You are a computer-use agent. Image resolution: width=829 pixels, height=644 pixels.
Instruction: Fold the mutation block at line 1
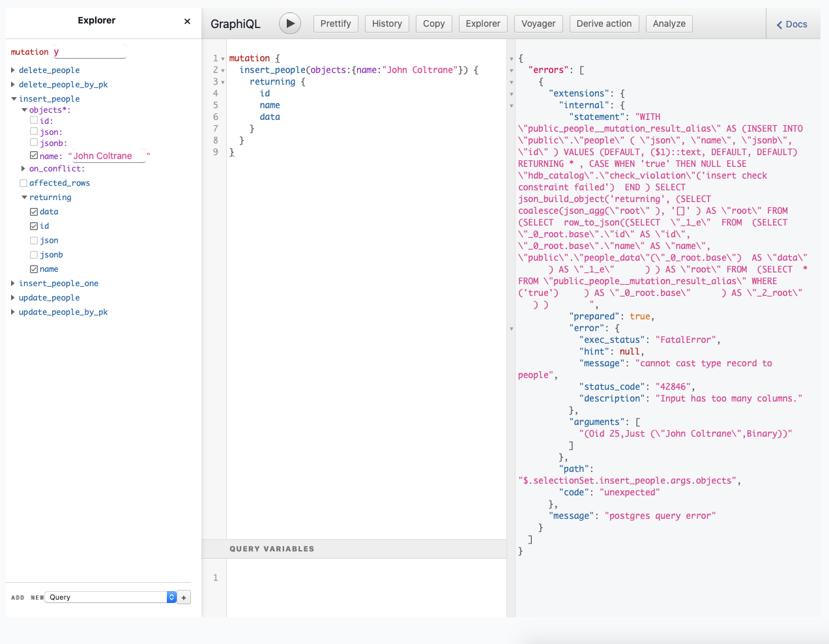click(x=223, y=59)
